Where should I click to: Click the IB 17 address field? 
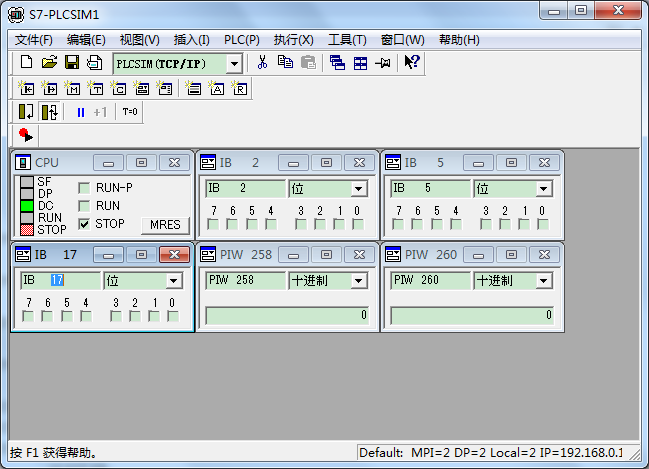(x=60, y=281)
